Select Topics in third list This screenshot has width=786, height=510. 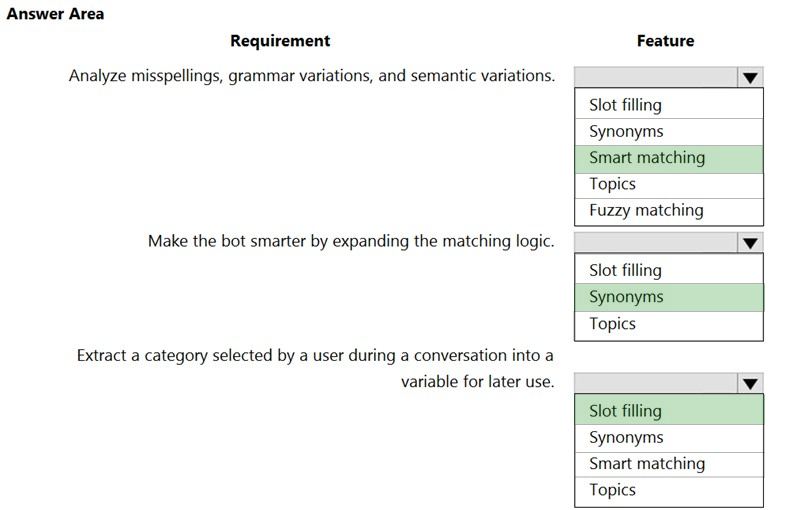click(x=669, y=491)
